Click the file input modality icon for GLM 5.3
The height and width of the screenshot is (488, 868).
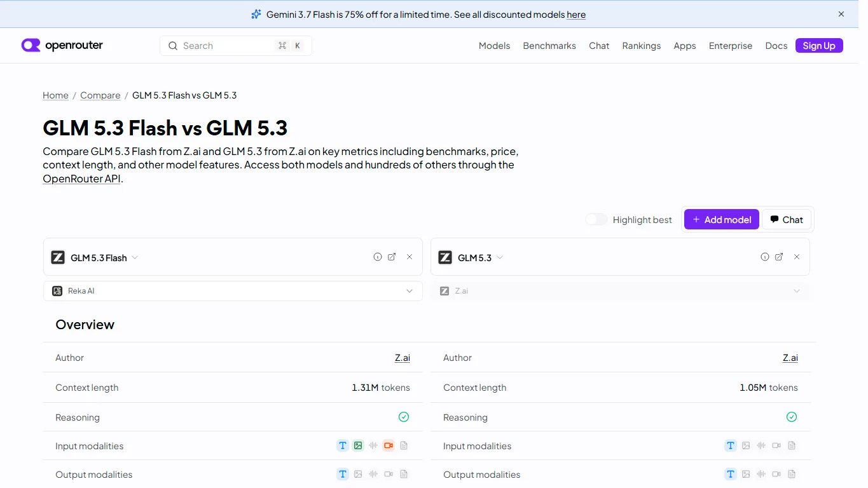pyautogui.click(x=792, y=445)
